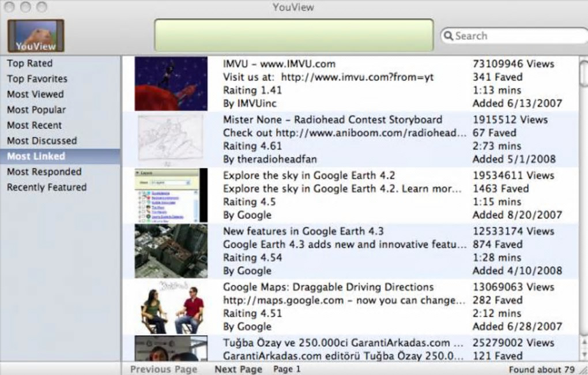Open the Google Earth 4.3 city thumbnail
Image resolution: width=588 pixels, height=375 pixels.
tap(171, 251)
